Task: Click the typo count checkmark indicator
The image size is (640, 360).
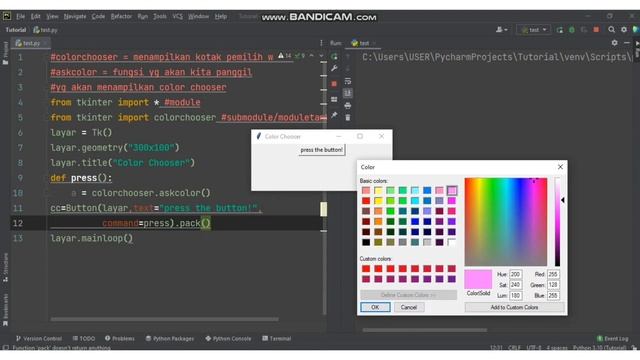Action: click(x=300, y=56)
